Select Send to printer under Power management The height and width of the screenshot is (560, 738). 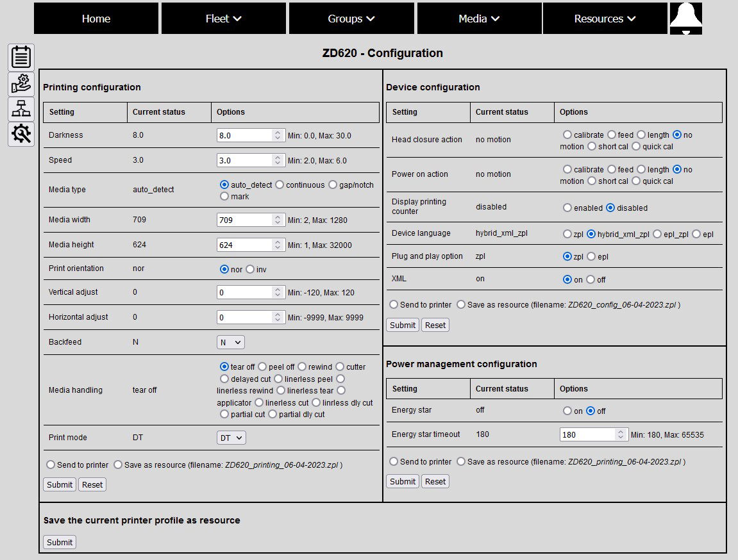(394, 461)
